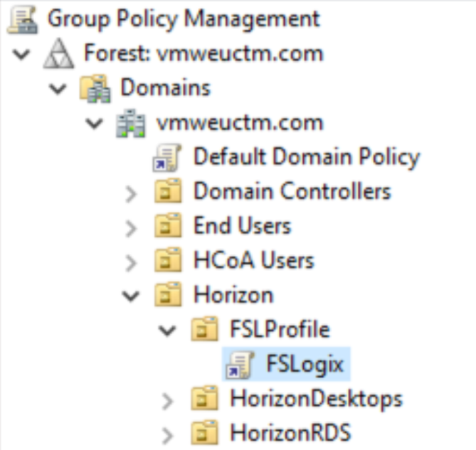Image resolution: width=476 pixels, height=450 pixels.
Task: Select the FSLogix policy label
Action: 305,365
